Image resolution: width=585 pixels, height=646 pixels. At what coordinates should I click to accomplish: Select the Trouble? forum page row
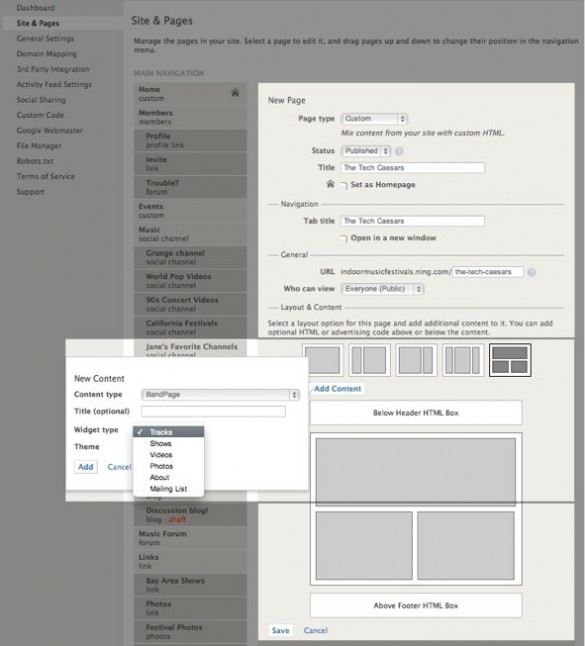click(x=190, y=187)
